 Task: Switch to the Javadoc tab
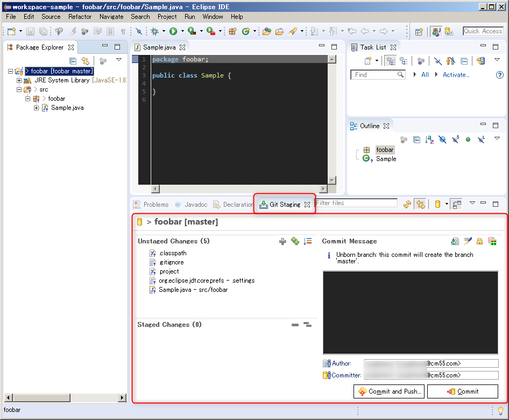(191, 204)
